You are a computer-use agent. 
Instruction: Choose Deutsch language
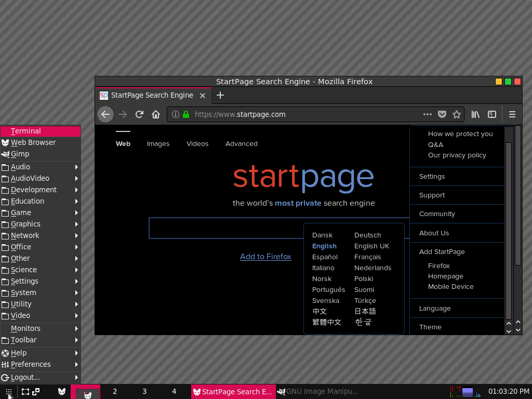(x=367, y=235)
